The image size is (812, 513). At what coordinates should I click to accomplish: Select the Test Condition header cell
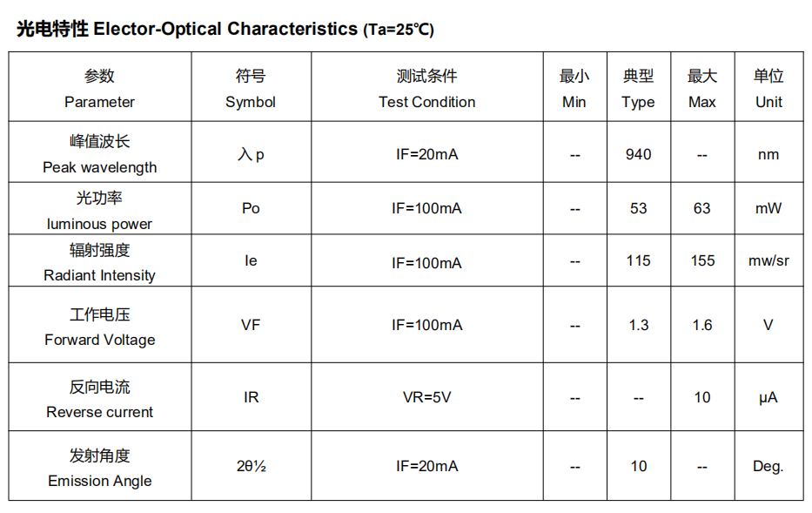[426, 89]
